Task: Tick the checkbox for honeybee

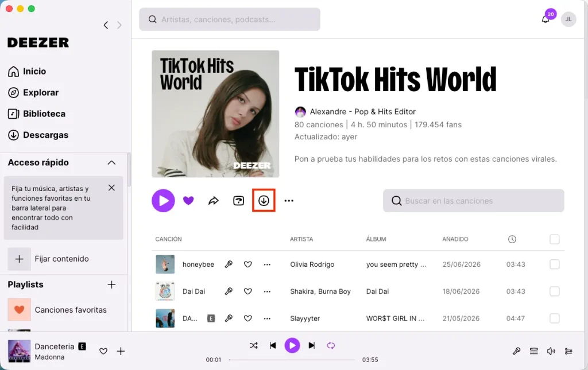Action: tap(554, 264)
